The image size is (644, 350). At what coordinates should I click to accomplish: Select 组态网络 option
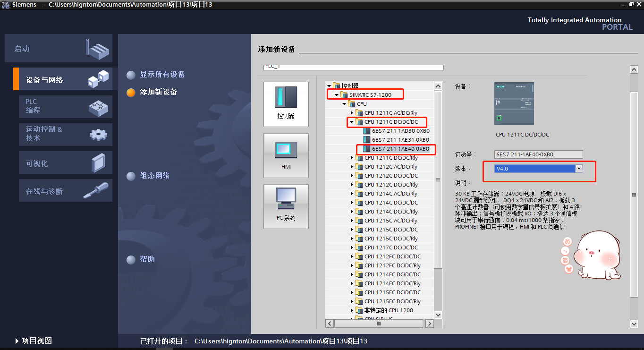click(154, 176)
